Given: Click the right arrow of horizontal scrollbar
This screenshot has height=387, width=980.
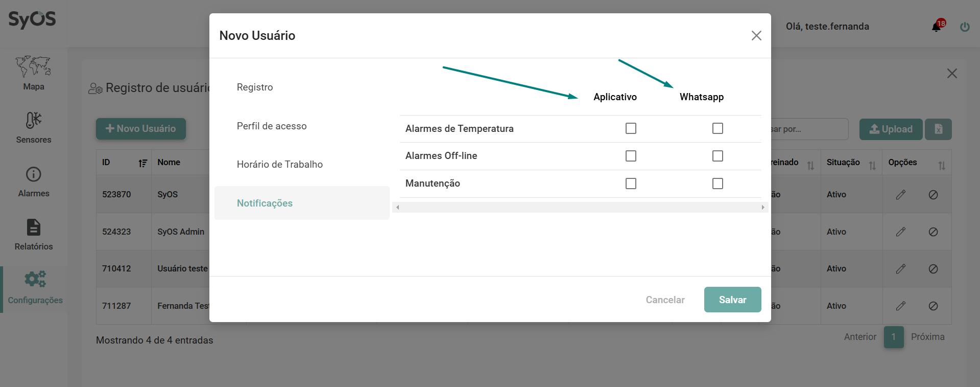Looking at the screenshot, I should [x=763, y=207].
